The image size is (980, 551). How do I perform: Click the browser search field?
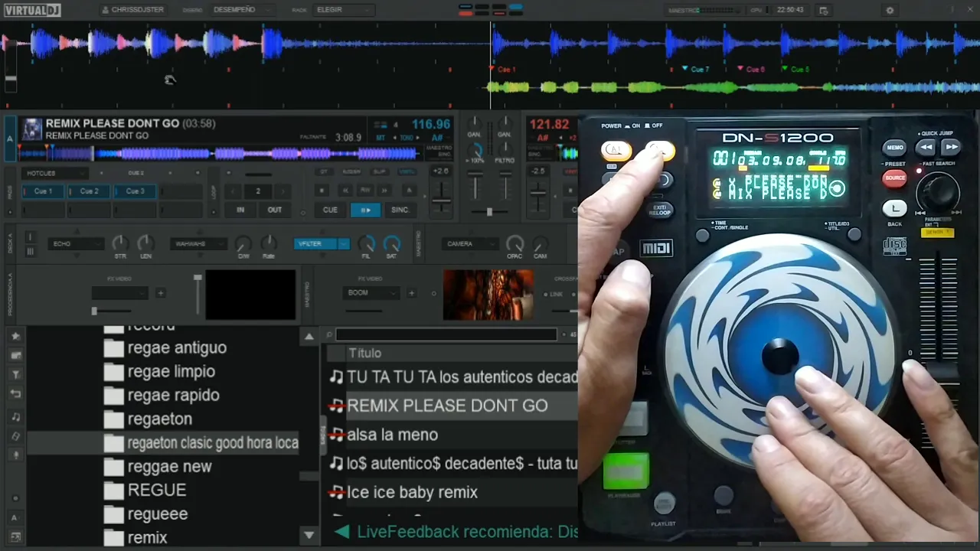tap(446, 334)
